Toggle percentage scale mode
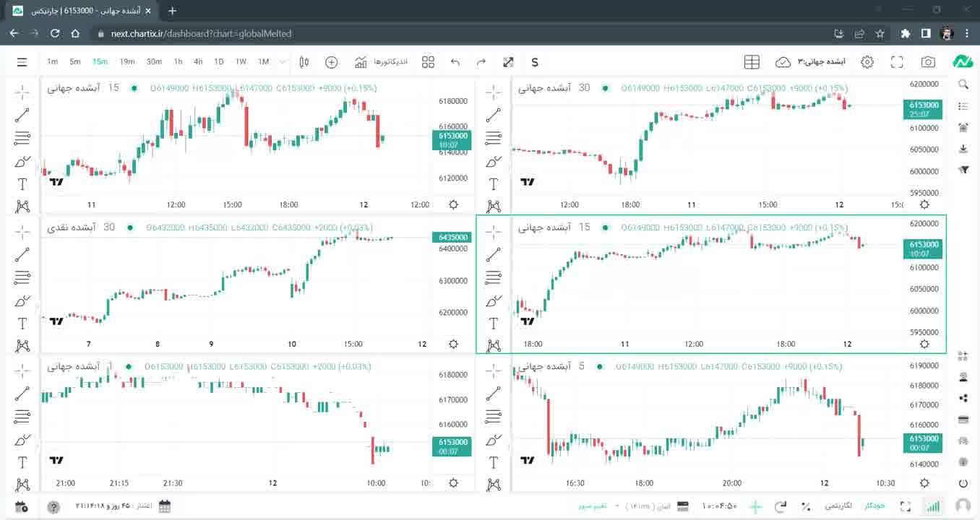 click(x=806, y=506)
